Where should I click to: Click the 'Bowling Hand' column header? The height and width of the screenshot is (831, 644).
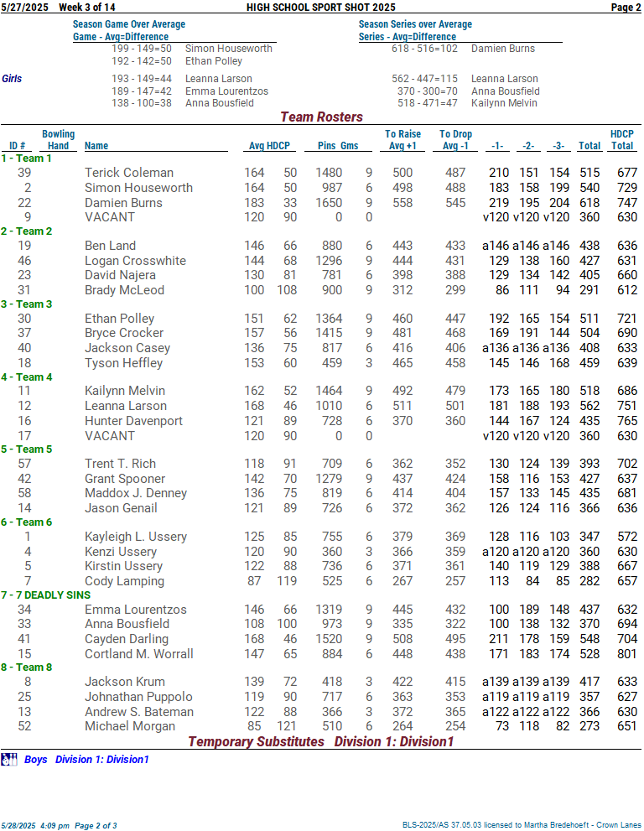coord(59,140)
